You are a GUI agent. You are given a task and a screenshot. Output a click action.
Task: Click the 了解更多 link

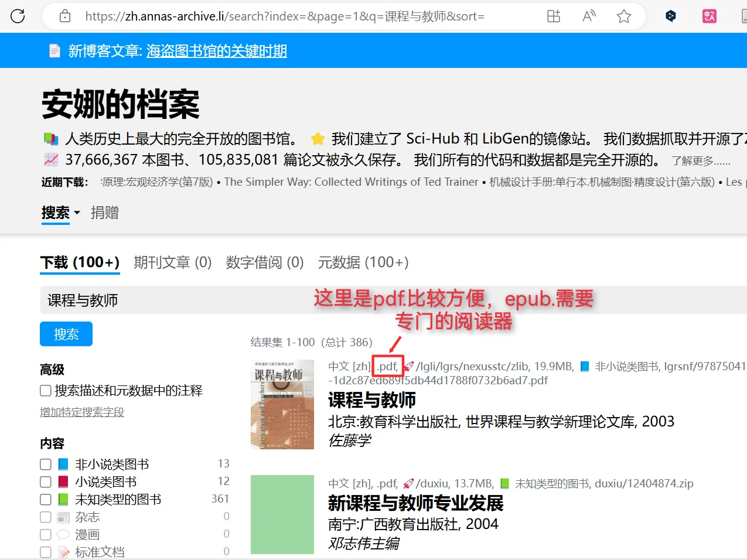tap(701, 161)
